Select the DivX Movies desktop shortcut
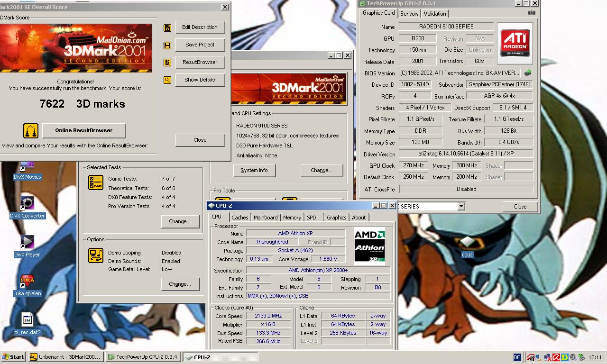Viewport: 607px width, 364px height. coord(28,171)
